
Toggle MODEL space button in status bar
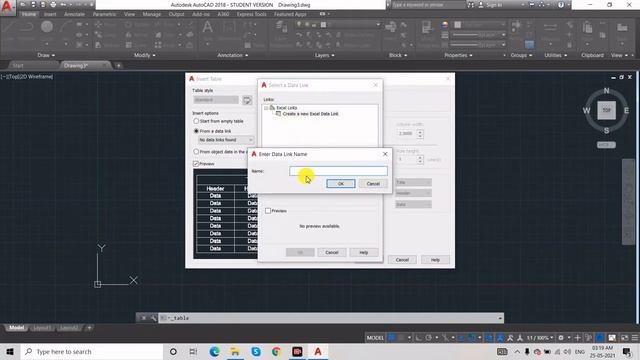click(x=375, y=338)
